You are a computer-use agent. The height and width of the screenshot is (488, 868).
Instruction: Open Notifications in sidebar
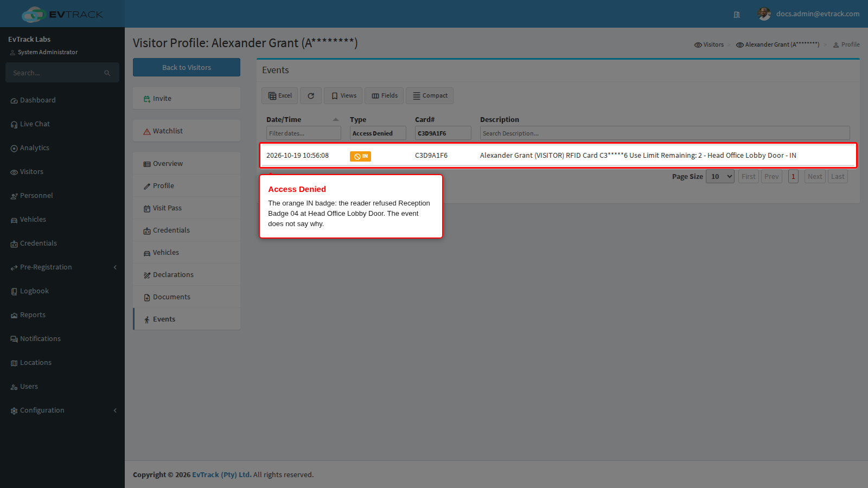[62, 339]
